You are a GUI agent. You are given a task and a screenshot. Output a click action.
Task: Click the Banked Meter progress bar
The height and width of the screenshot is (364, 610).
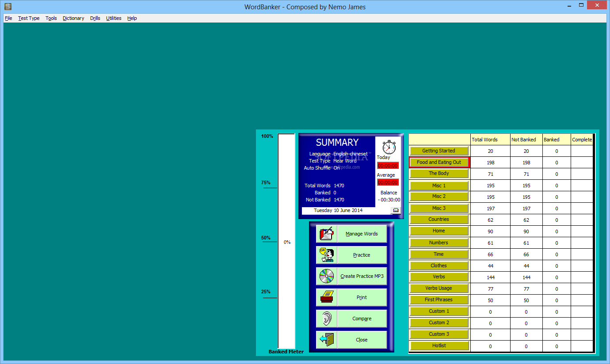pos(286,241)
